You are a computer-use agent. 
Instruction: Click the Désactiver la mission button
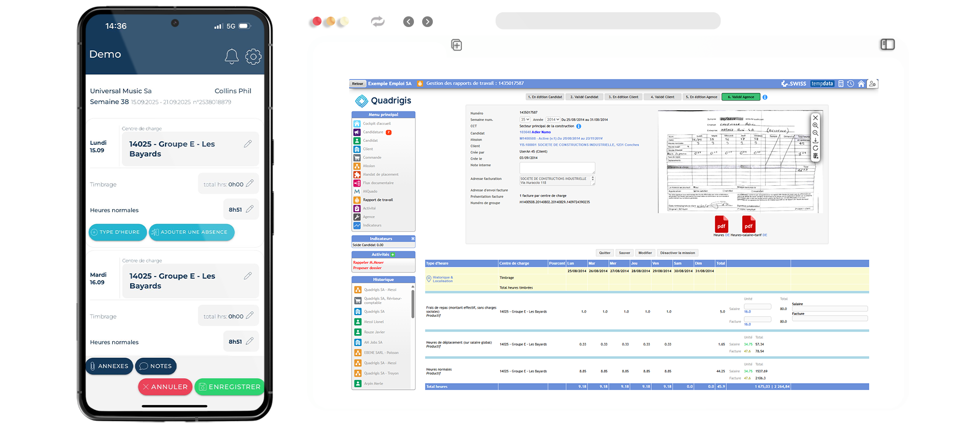(x=677, y=253)
